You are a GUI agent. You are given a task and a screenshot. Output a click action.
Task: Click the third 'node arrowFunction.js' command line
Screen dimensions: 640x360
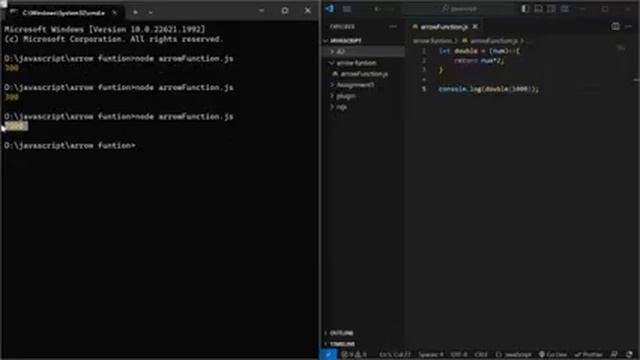[119, 117]
